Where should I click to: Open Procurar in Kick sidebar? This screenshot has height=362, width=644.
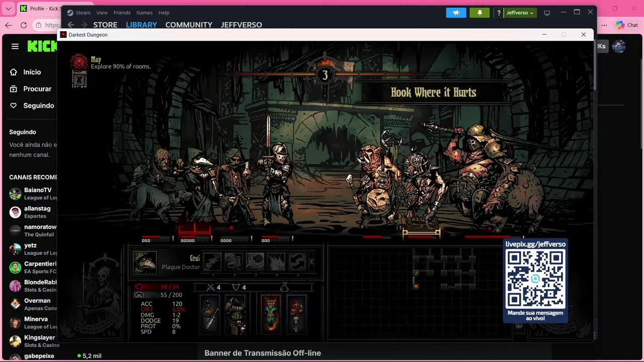point(32,88)
